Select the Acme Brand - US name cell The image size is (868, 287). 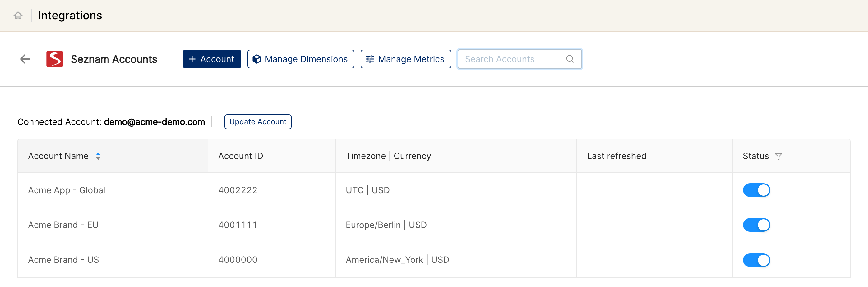click(x=113, y=260)
